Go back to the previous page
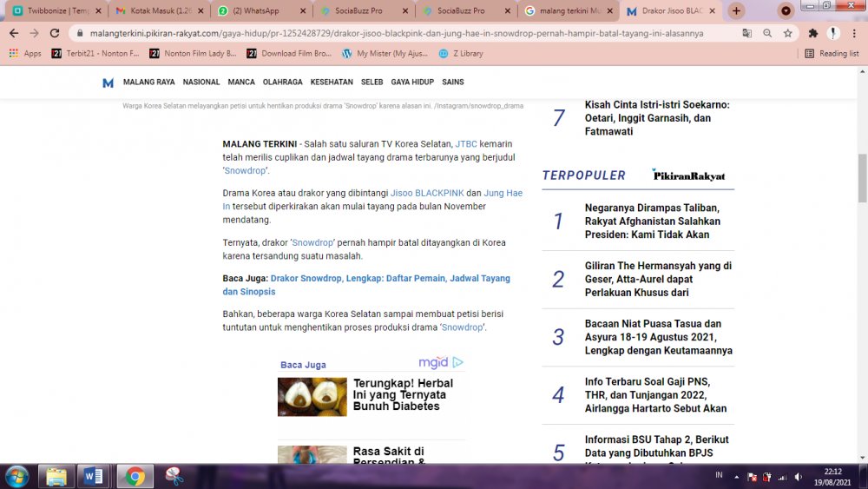This screenshot has height=489, width=868. (14, 33)
